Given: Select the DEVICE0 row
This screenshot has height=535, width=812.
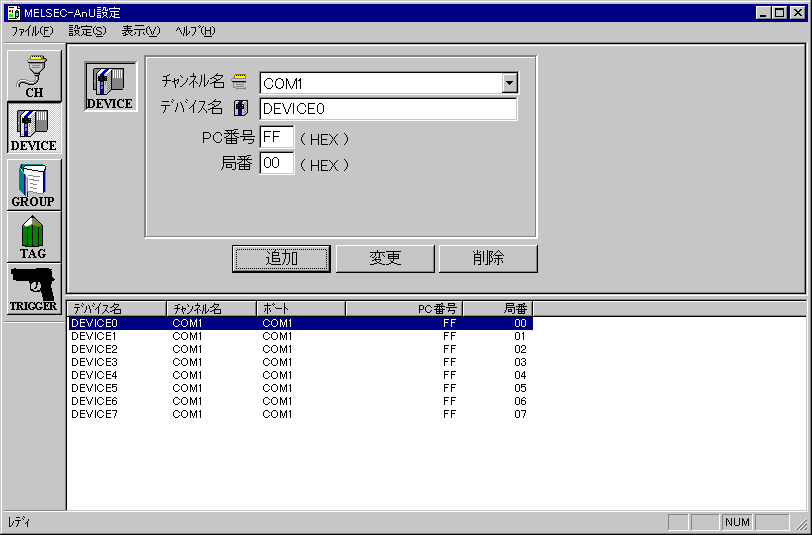Looking at the screenshot, I should click(x=300, y=323).
